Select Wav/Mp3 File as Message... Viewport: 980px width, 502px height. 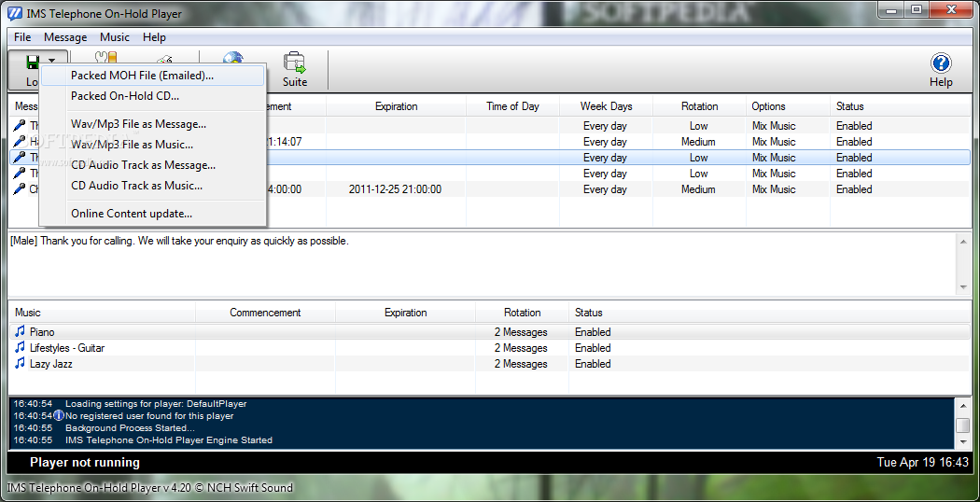[x=152, y=124]
